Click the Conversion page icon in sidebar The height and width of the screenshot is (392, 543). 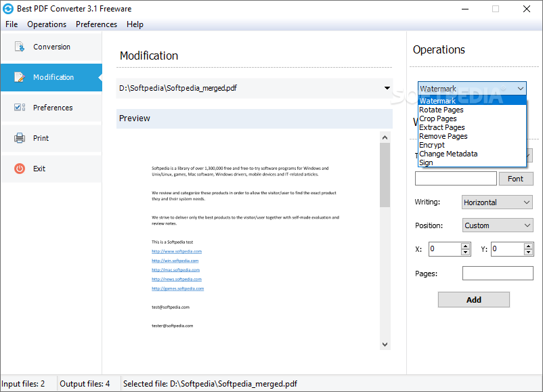tap(20, 47)
